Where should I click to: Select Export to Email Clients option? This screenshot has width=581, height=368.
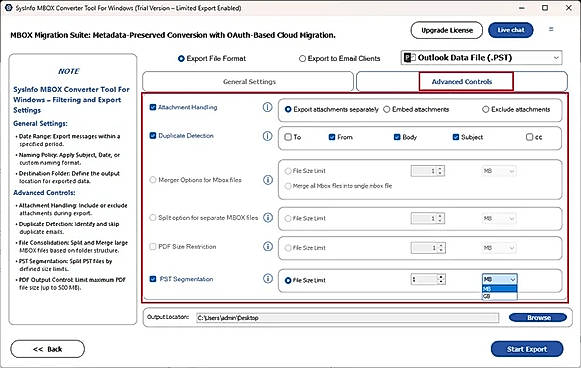pyautogui.click(x=302, y=59)
